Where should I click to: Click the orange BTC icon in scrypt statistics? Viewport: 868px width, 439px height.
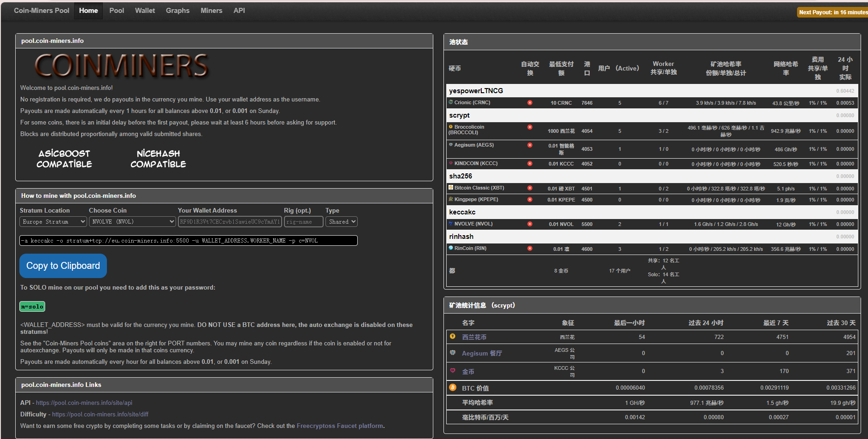point(453,387)
